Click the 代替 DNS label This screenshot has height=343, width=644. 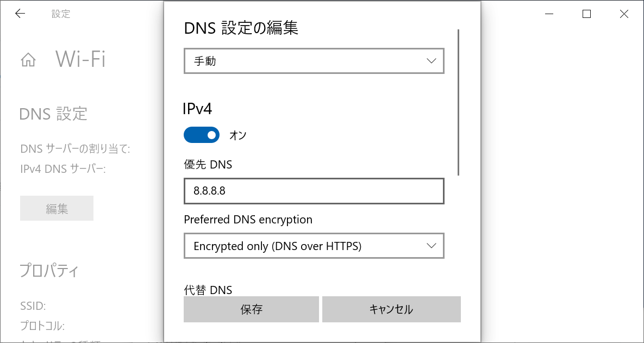(208, 290)
